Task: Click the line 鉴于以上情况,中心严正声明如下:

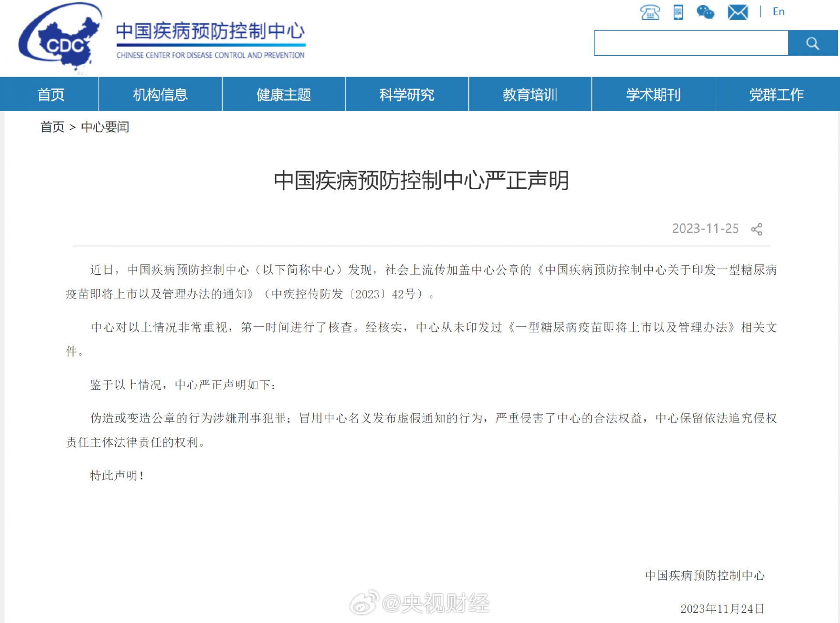Action: 183,385
